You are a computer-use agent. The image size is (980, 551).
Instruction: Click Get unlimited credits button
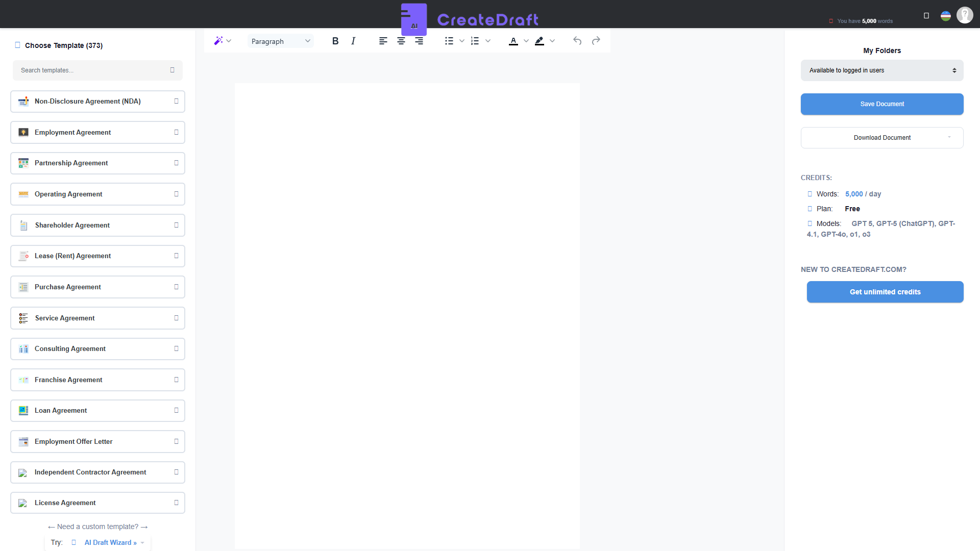tap(885, 292)
